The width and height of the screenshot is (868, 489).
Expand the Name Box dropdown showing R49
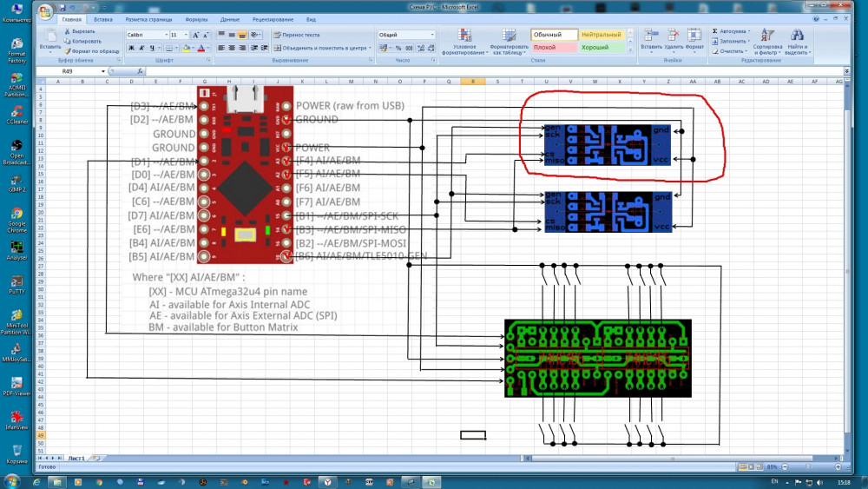point(103,71)
